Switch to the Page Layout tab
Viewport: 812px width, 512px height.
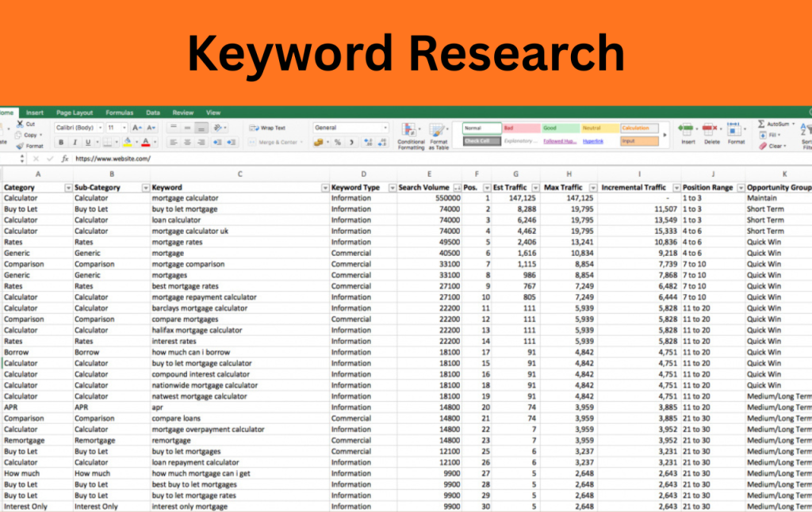pos(75,113)
